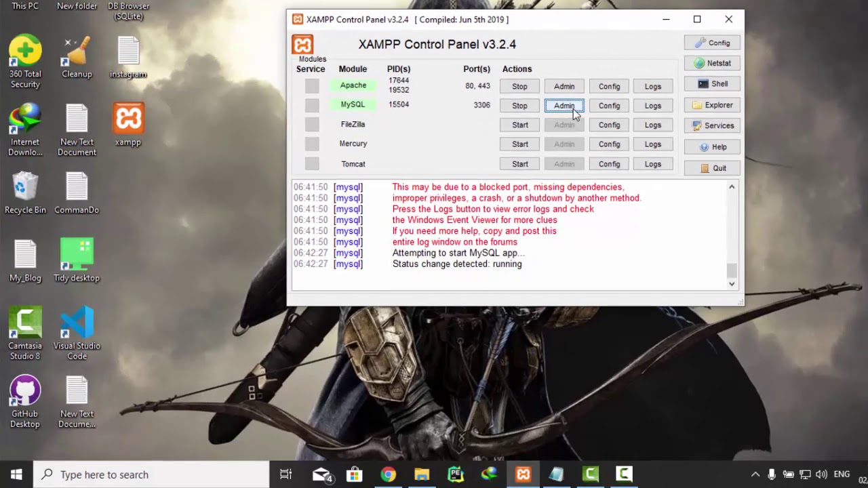The image size is (868, 488).
Task: View Apache Logs
Action: click(x=653, y=86)
